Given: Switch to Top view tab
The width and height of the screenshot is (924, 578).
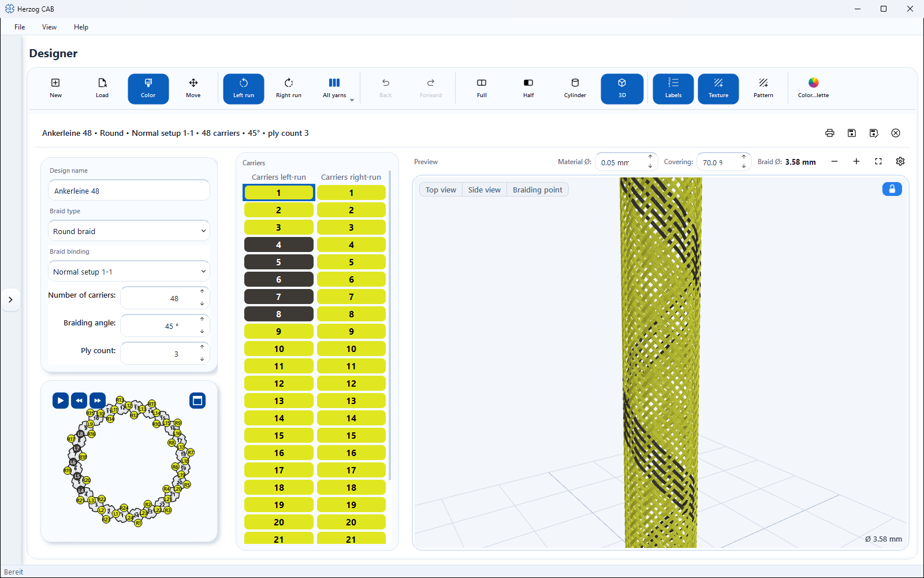Looking at the screenshot, I should [441, 190].
